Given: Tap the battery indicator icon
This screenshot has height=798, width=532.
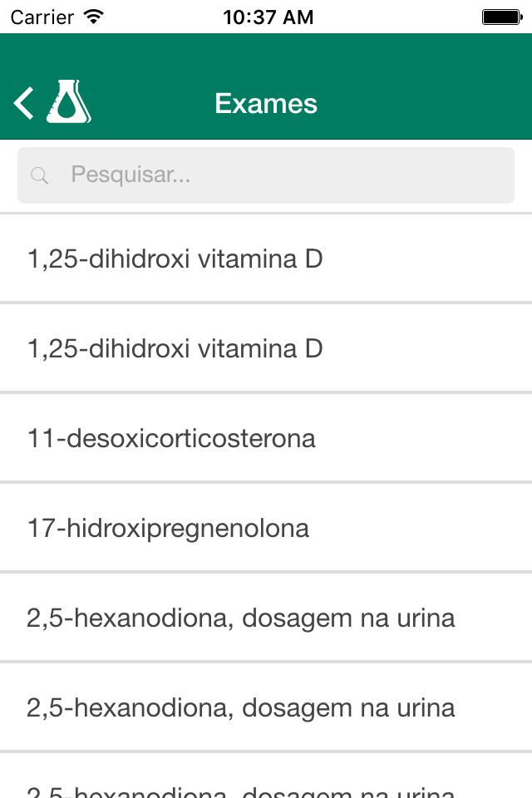Looking at the screenshot, I should tap(502, 17).
